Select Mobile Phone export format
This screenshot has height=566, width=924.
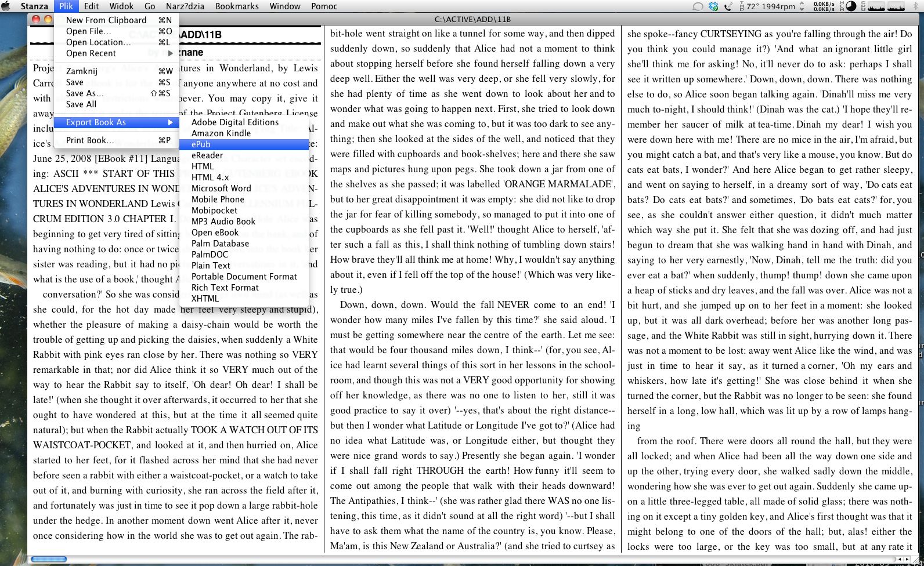click(x=244, y=199)
